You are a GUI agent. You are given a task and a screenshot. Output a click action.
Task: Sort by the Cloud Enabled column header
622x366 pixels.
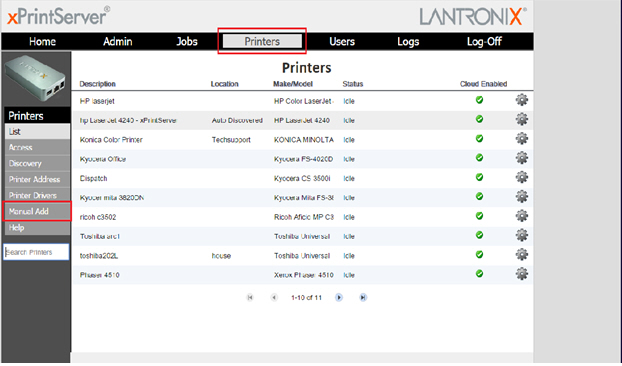483,84
